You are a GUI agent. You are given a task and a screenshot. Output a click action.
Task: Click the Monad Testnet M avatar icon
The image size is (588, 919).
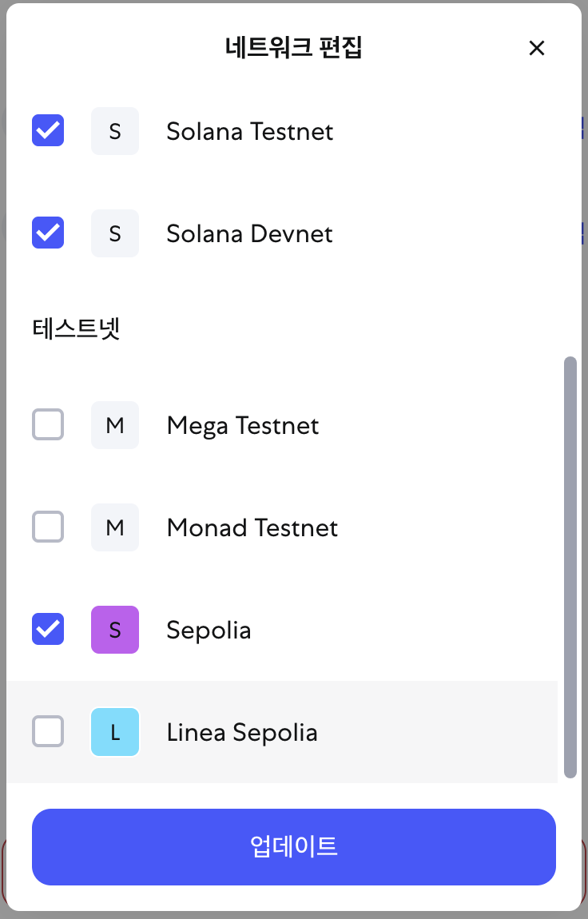coord(115,527)
